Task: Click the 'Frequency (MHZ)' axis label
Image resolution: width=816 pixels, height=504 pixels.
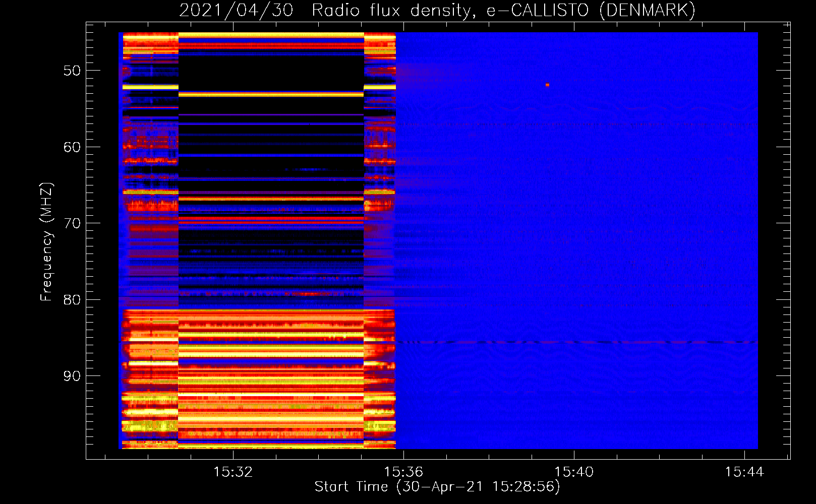Action: (x=46, y=241)
